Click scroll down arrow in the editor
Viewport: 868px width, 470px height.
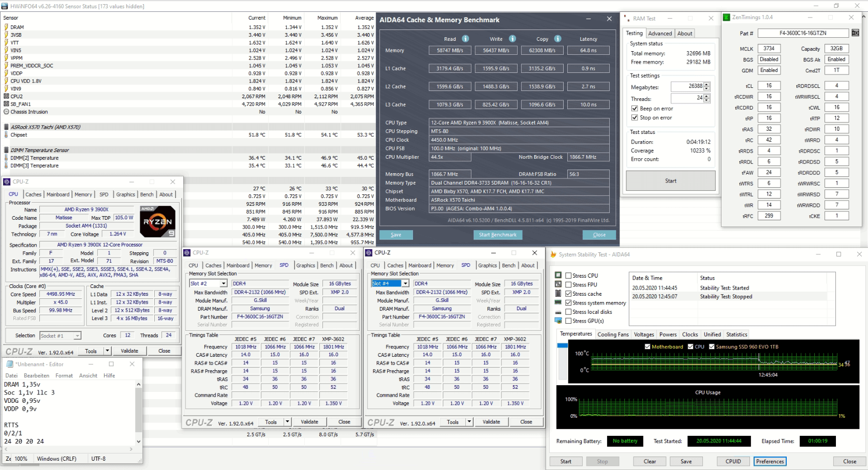138,442
